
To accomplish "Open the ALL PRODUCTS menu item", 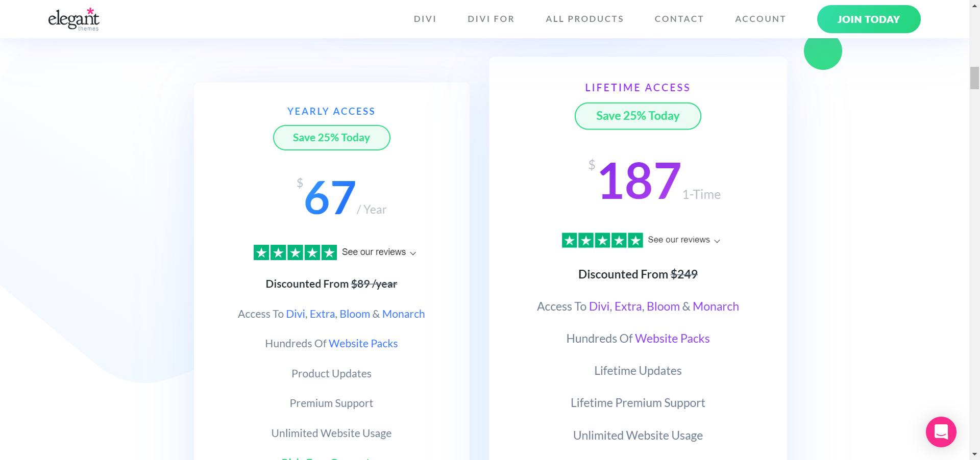I will (584, 19).
